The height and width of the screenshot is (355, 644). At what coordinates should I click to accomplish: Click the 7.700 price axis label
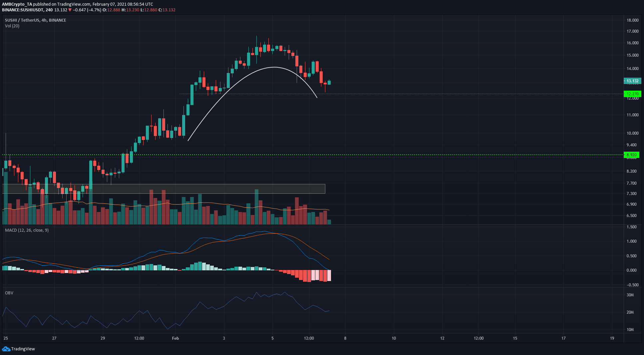point(631,183)
